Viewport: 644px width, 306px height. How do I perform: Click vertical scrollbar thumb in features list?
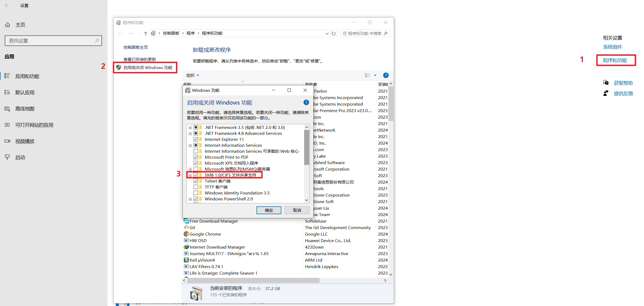pos(307,148)
